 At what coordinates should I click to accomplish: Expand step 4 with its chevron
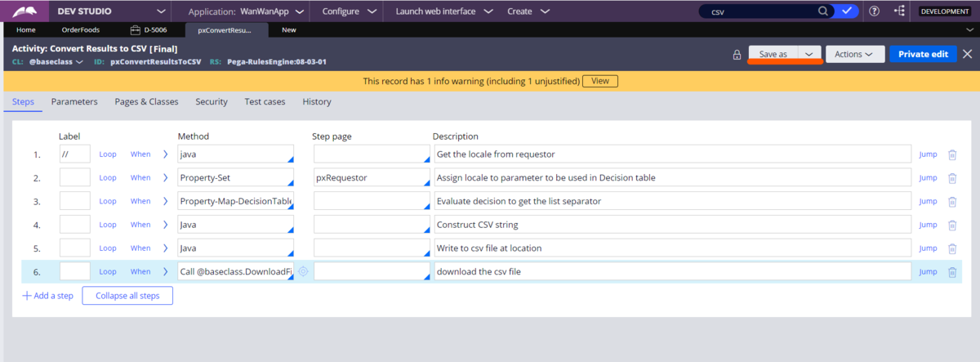[165, 225]
